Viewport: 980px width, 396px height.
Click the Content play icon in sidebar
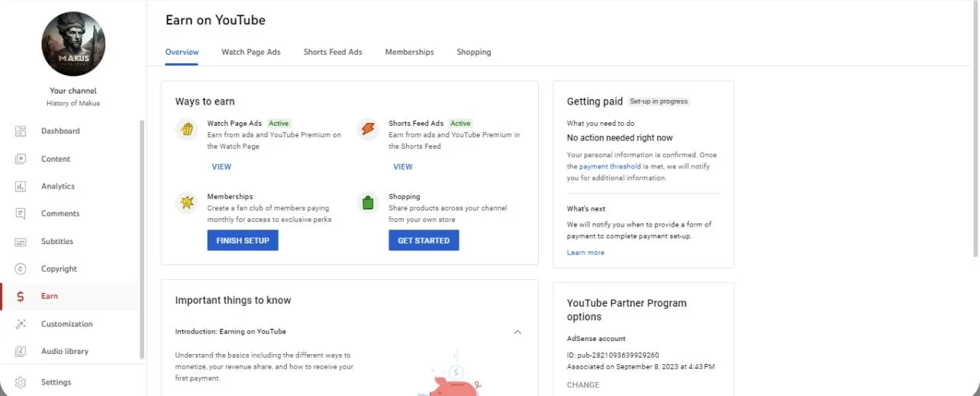(x=21, y=159)
